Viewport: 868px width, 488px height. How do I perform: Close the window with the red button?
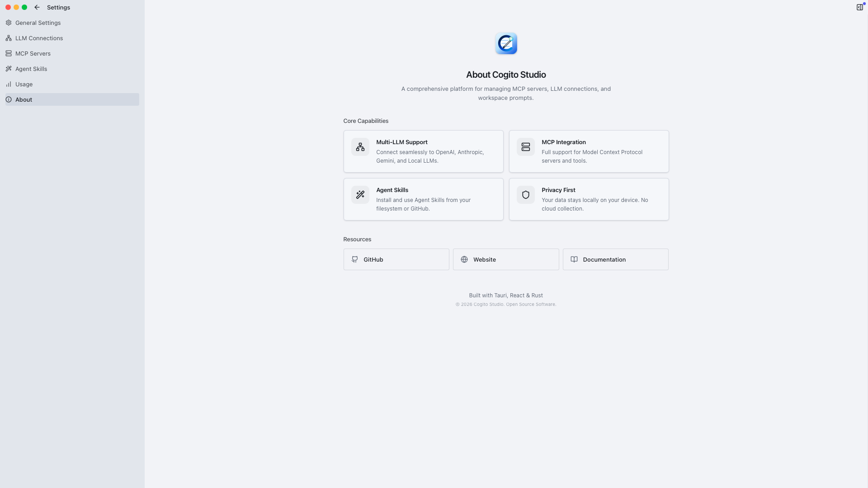tap(8, 7)
